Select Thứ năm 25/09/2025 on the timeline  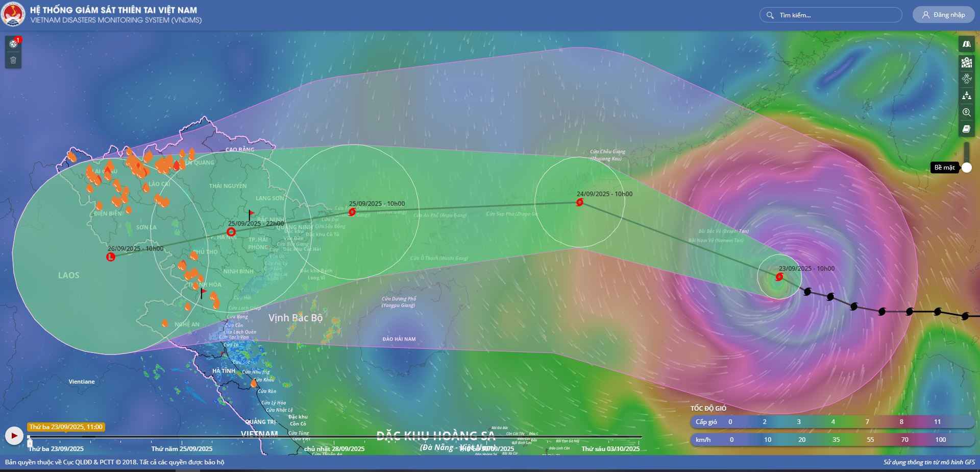(x=182, y=449)
